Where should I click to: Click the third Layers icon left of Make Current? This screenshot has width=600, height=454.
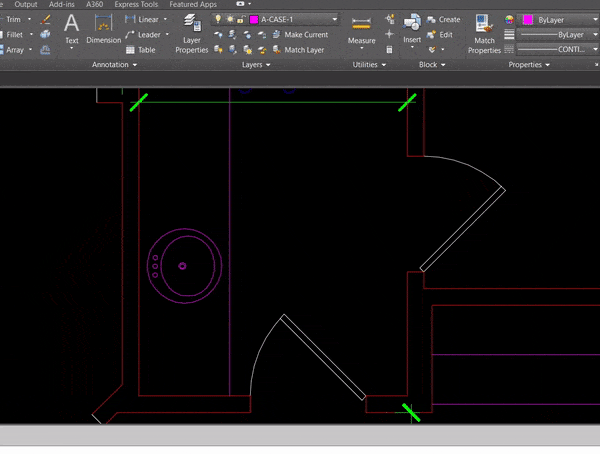247,35
